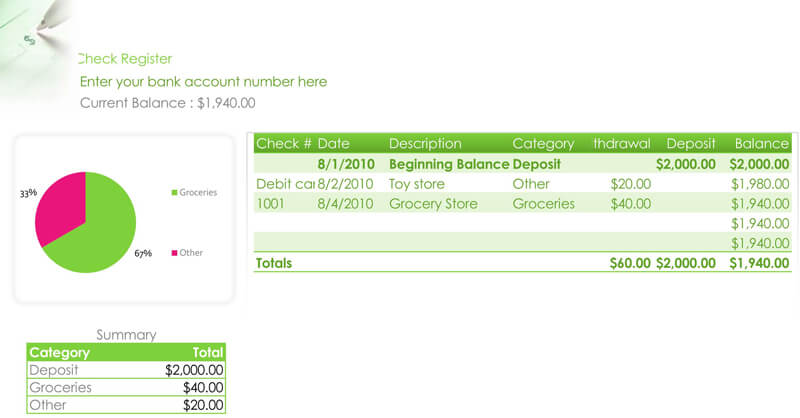Select the Check # column header
This screenshot has height=418, width=800.
[x=284, y=143]
